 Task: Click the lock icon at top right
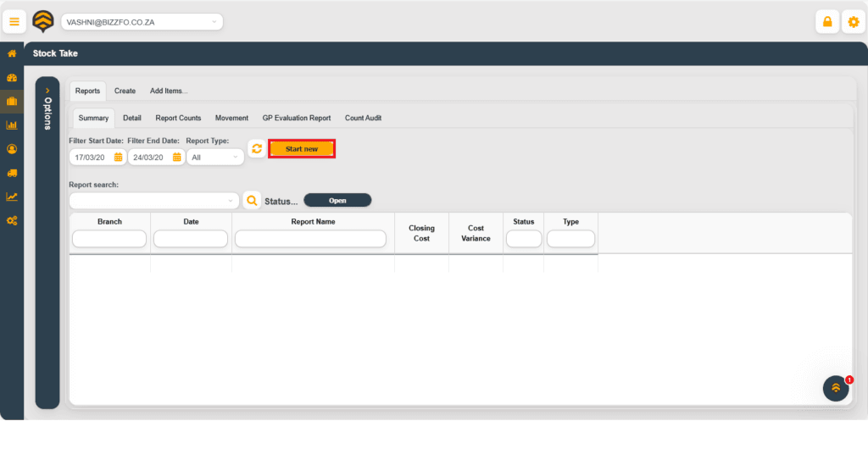[826, 22]
